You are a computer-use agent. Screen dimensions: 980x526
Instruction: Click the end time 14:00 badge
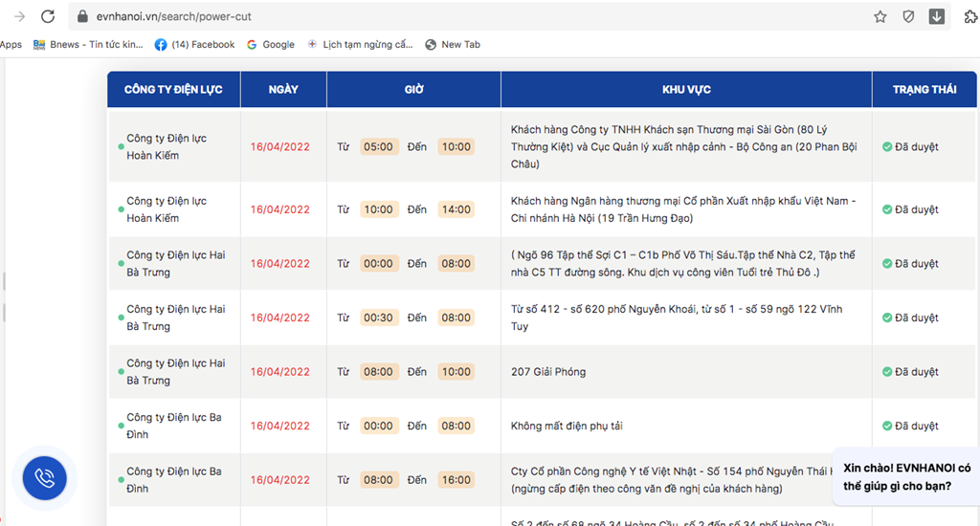457,209
